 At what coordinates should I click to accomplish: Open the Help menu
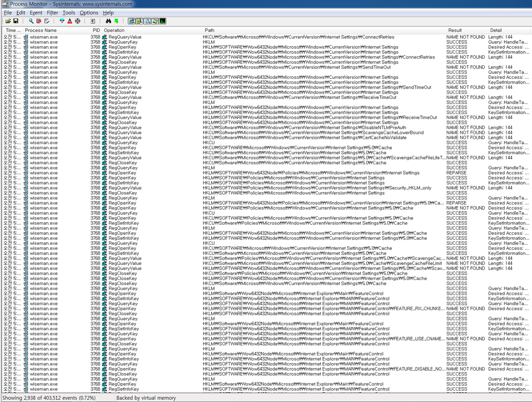pyautogui.click(x=108, y=13)
